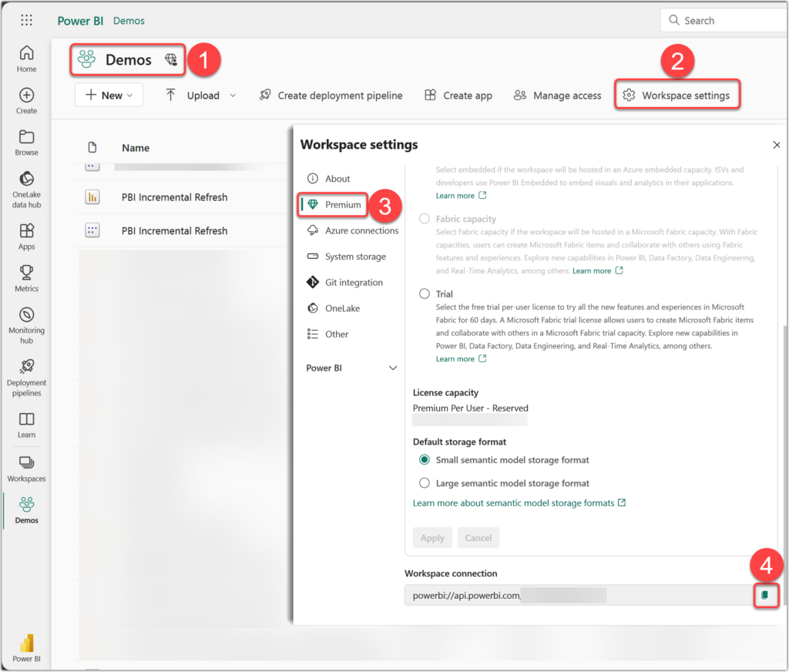
Task: Click the semantic model icon of PBI Incremental Refresh
Action: 92,230
